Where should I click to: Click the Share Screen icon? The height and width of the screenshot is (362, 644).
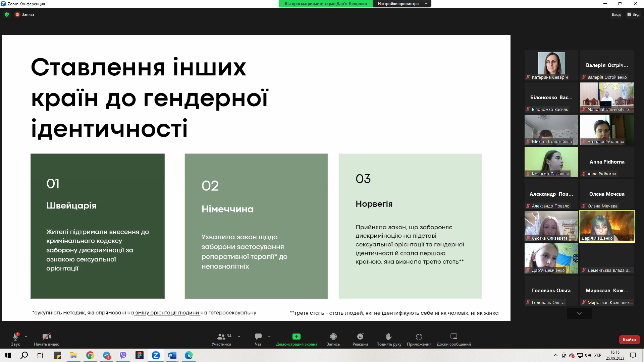296,337
